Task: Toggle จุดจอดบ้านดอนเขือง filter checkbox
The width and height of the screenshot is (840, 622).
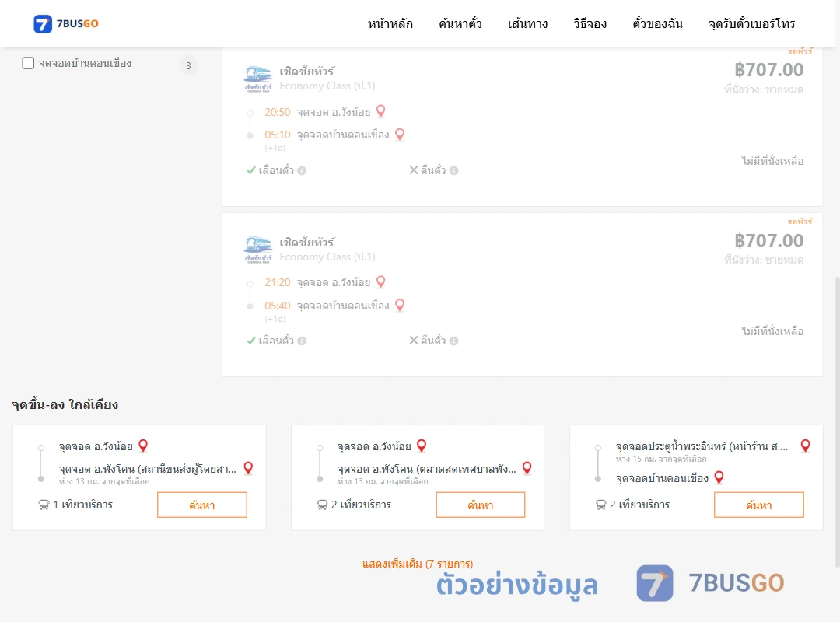Action: coord(28,63)
